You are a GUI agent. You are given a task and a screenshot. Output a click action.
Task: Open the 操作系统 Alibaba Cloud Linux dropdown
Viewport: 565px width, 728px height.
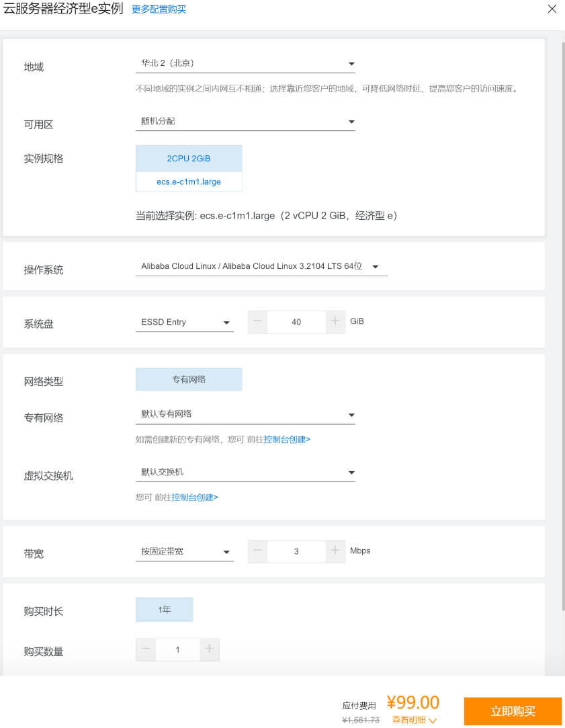[261, 266]
